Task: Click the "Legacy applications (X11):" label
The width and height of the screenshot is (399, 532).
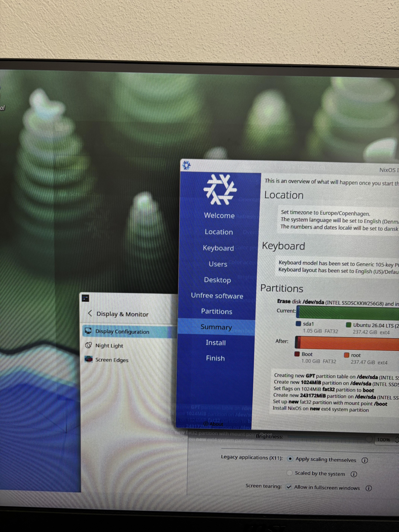Action: click(x=252, y=457)
